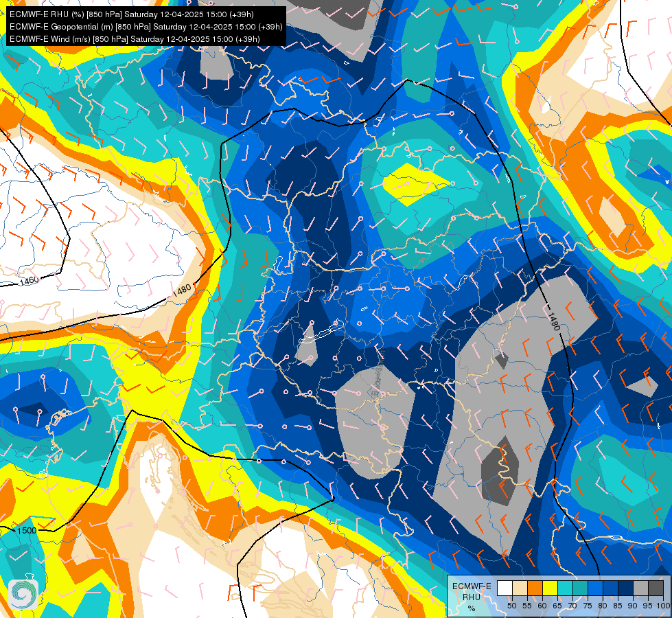Pick the cyan 65-70% legend swatch
This screenshot has height=618, width=672.
click(566, 588)
